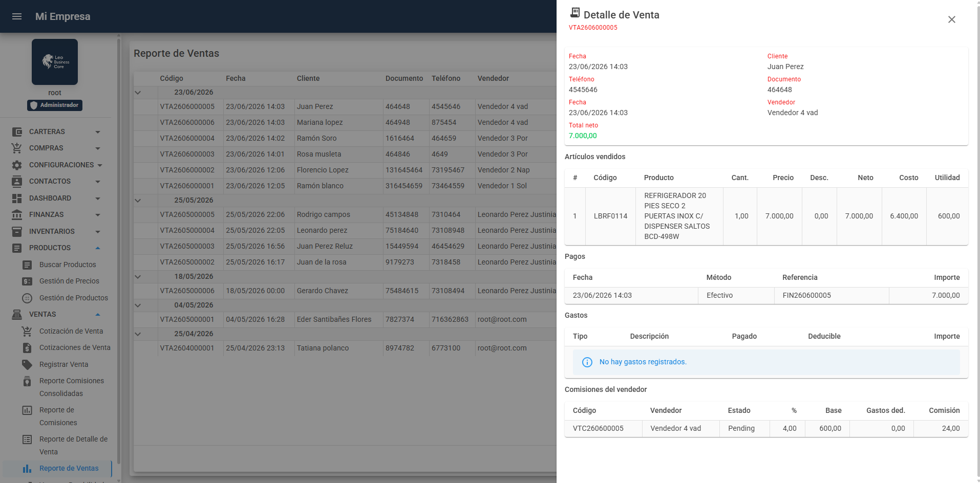Close the Detalle de Venta panel

pyautogui.click(x=951, y=19)
